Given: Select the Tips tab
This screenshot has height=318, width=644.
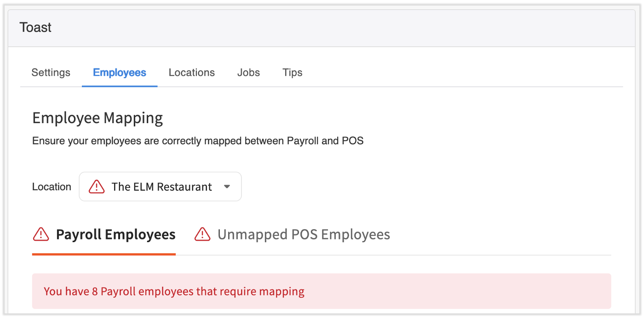Looking at the screenshot, I should click(292, 72).
